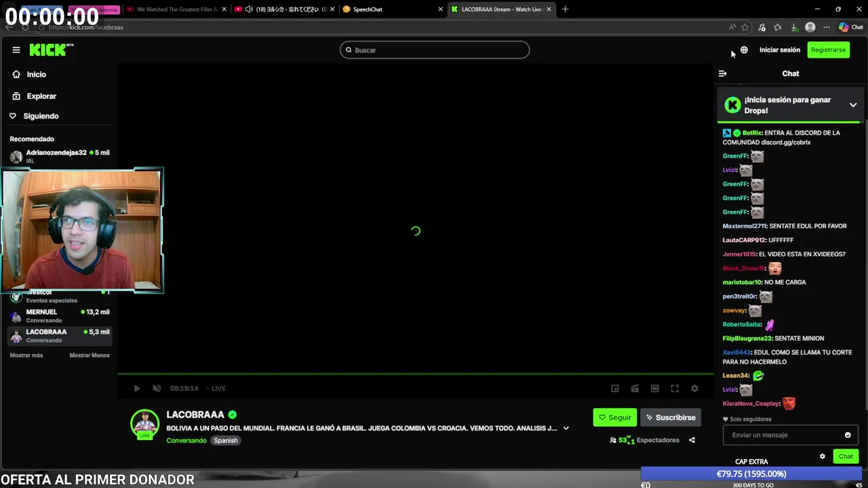Click the Kick logo

(52, 49)
